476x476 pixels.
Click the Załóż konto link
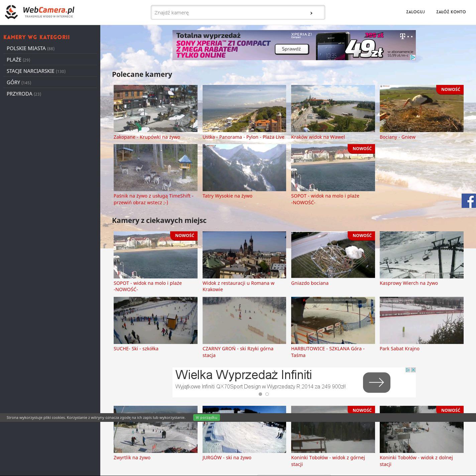click(451, 12)
